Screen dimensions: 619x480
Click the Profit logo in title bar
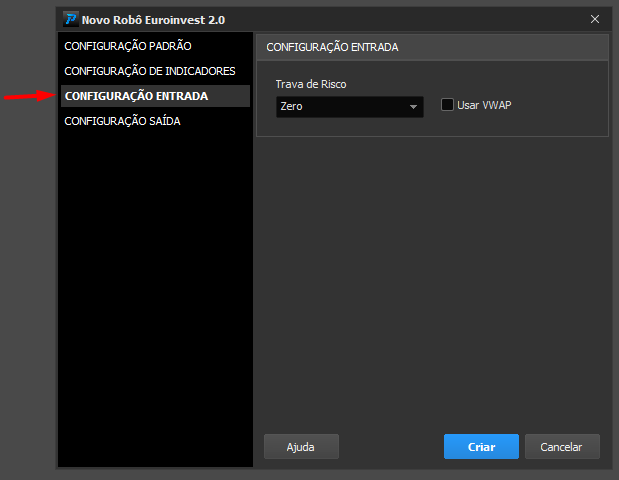71,19
